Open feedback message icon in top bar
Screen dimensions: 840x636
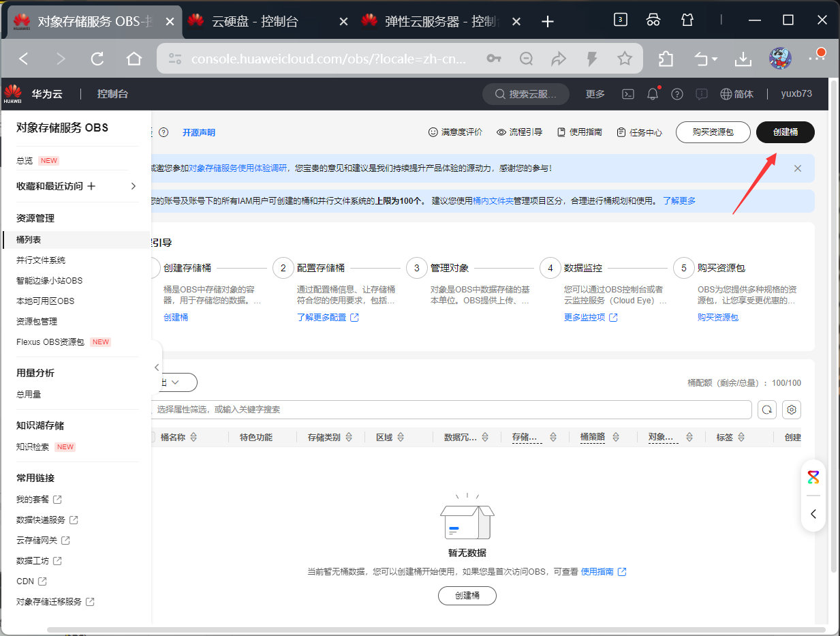click(x=702, y=94)
